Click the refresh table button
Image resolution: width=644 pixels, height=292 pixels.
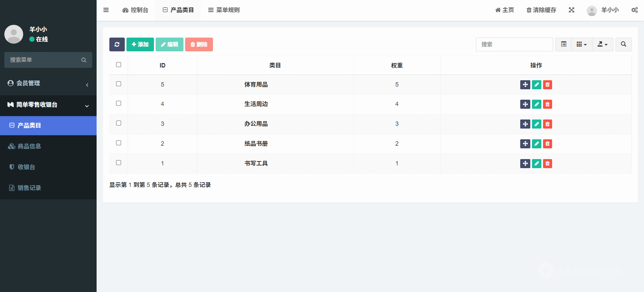click(x=117, y=44)
